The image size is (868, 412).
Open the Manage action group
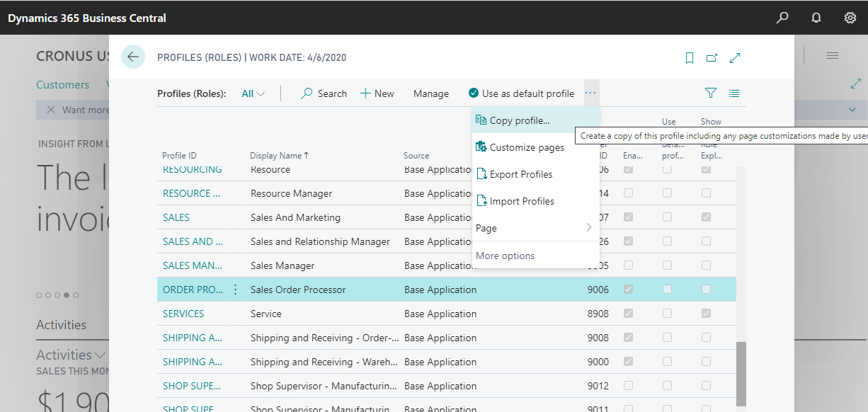click(431, 93)
